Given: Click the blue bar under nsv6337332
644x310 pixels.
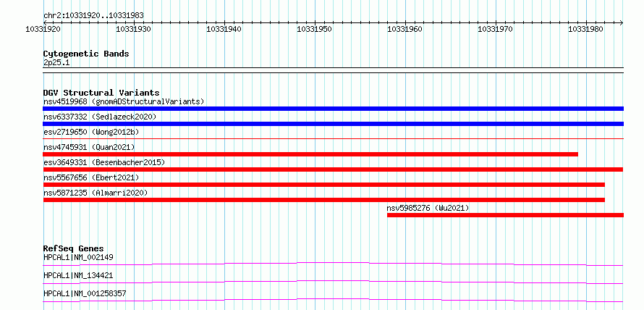Looking at the screenshot, I should (x=333, y=124).
